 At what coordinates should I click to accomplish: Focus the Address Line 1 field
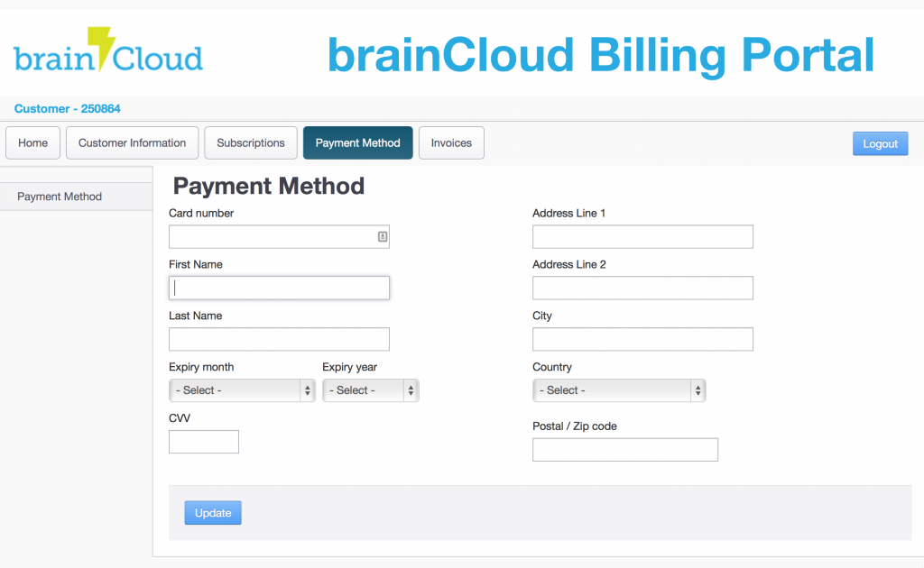(642, 236)
